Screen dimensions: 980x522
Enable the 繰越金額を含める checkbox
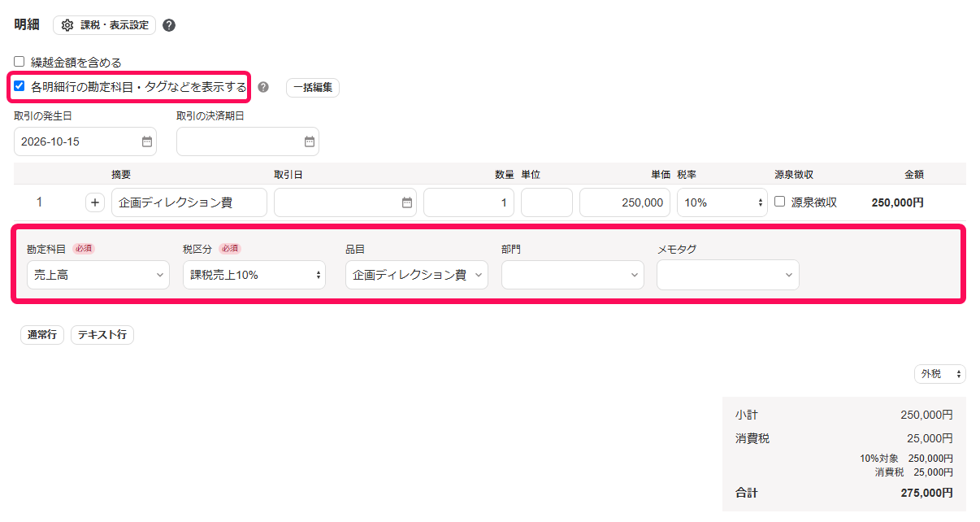[x=20, y=62]
